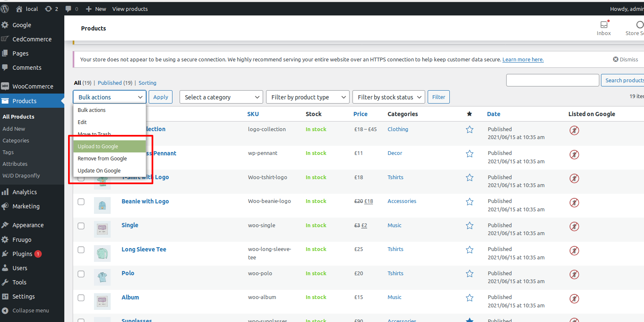
Task: Click the Beanie with Logo thumbnail
Action: click(102, 205)
